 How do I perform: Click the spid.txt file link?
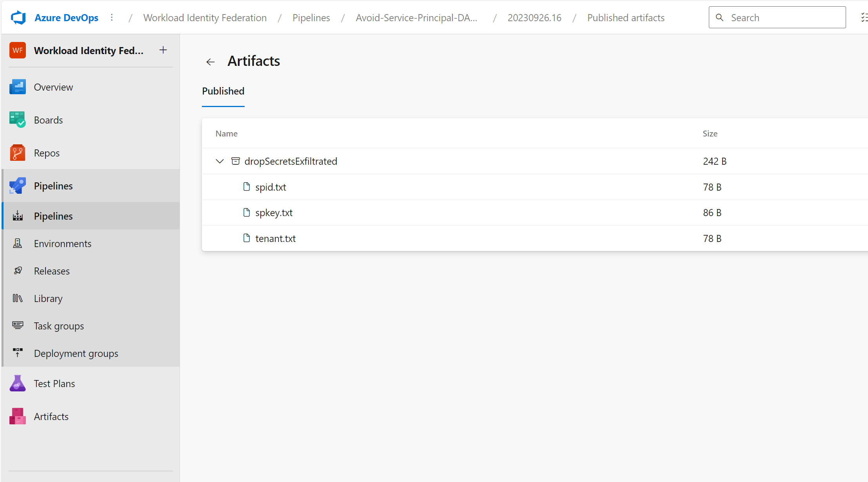[x=271, y=186]
